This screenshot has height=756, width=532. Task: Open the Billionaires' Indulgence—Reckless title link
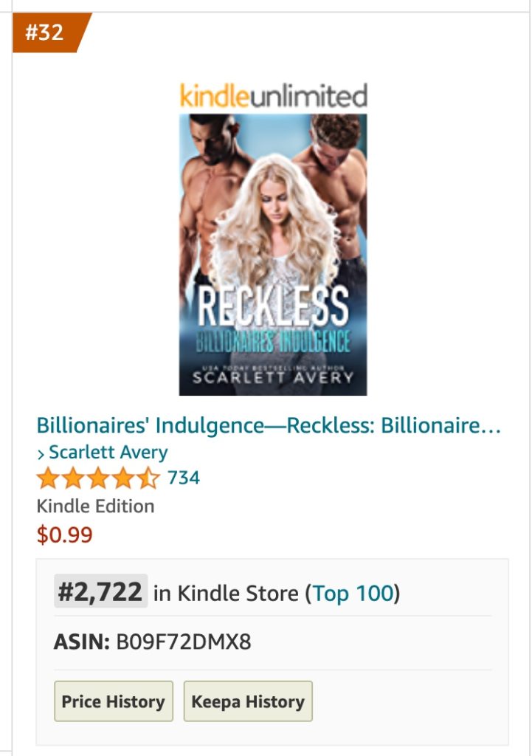(x=269, y=426)
